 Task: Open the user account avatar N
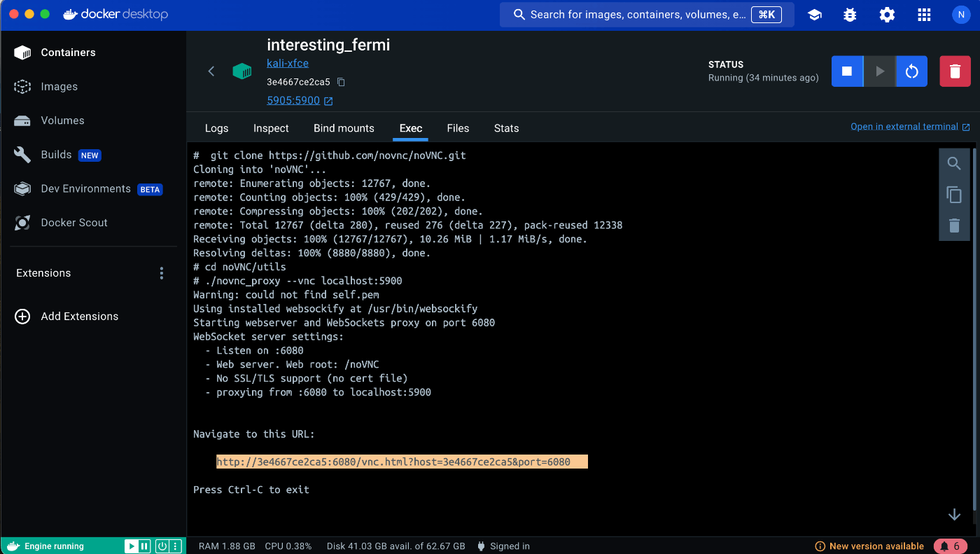pyautogui.click(x=961, y=15)
